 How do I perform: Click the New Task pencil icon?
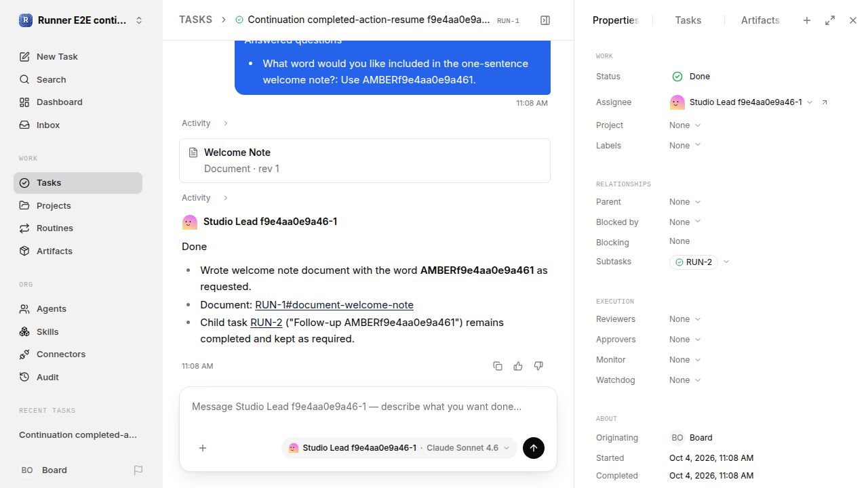(x=24, y=57)
